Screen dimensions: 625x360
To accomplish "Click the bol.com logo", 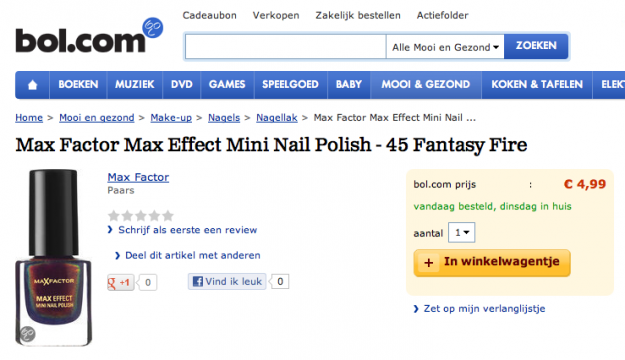I will [x=89, y=36].
